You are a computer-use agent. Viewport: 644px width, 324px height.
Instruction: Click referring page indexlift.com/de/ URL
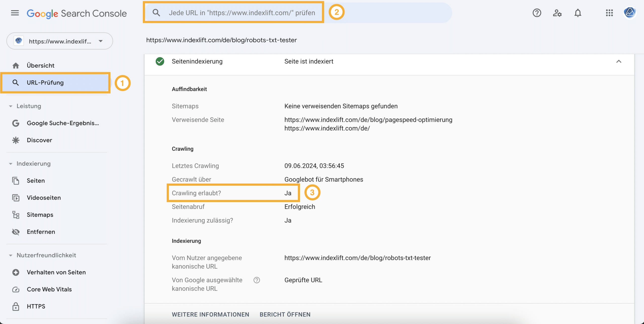coord(327,128)
